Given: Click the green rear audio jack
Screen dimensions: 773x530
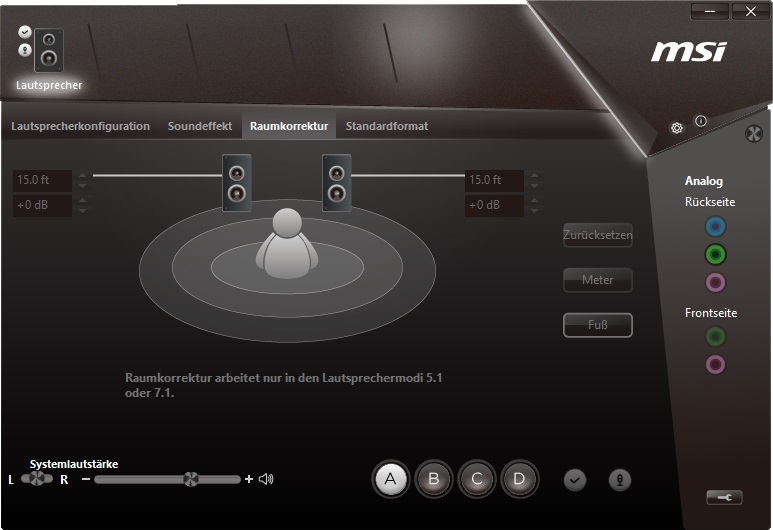Looking at the screenshot, I should (x=715, y=255).
